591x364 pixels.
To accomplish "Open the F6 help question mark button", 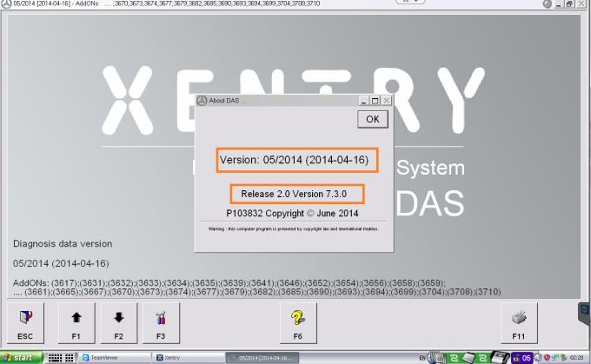I will tap(298, 323).
